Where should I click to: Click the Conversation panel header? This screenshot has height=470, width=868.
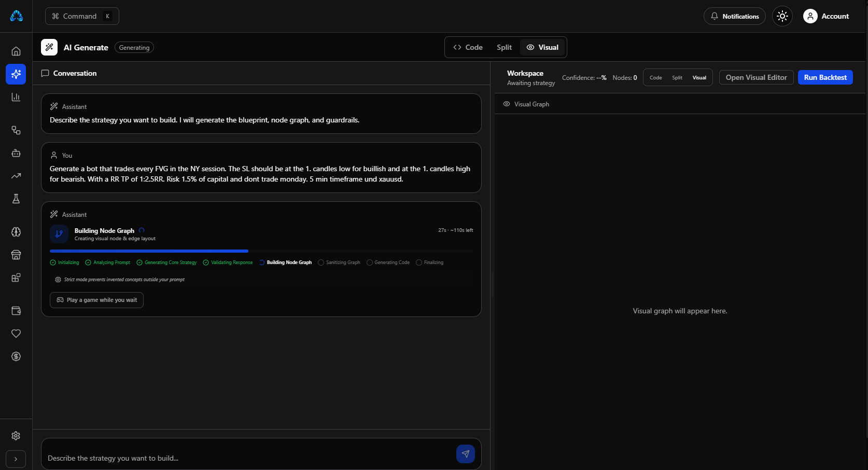tap(261, 73)
